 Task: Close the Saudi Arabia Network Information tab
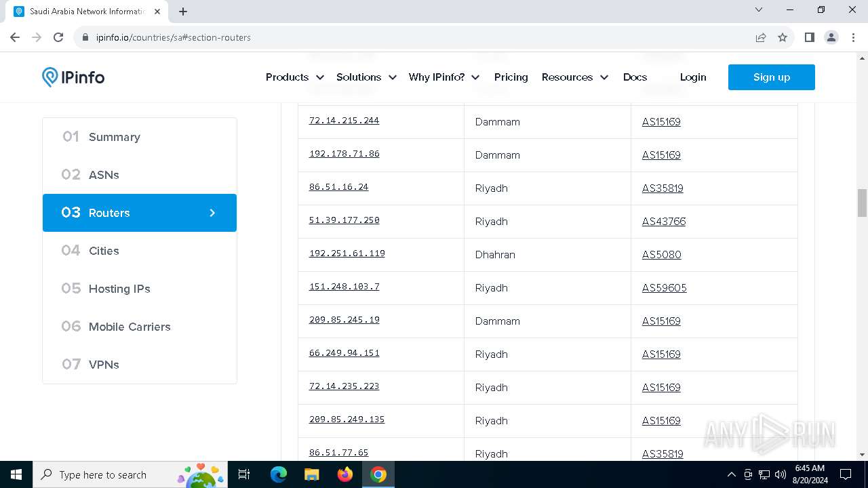click(157, 11)
